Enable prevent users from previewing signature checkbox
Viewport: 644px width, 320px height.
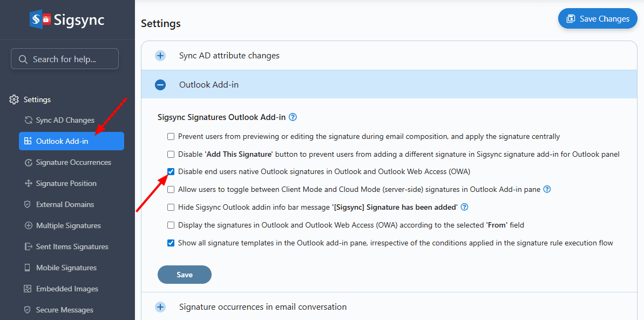(x=171, y=136)
